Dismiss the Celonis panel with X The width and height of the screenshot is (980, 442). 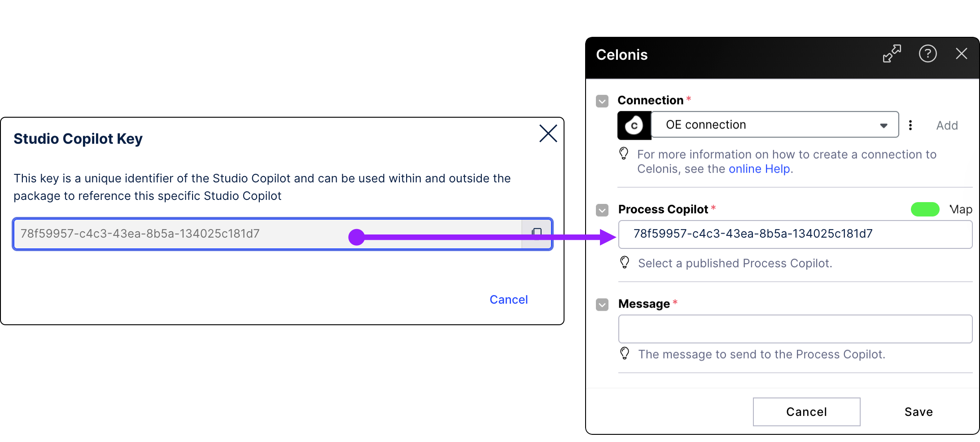click(962, 53)
